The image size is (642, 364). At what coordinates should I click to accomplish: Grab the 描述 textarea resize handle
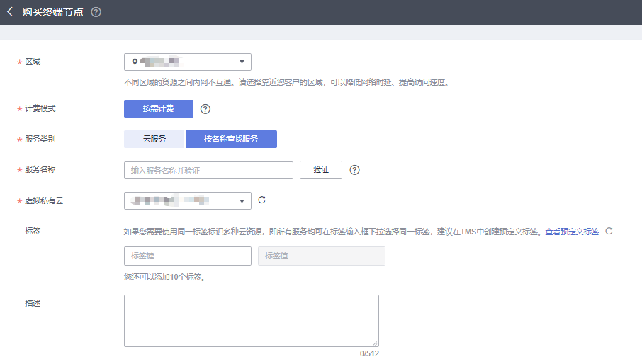tap(375, 343)
